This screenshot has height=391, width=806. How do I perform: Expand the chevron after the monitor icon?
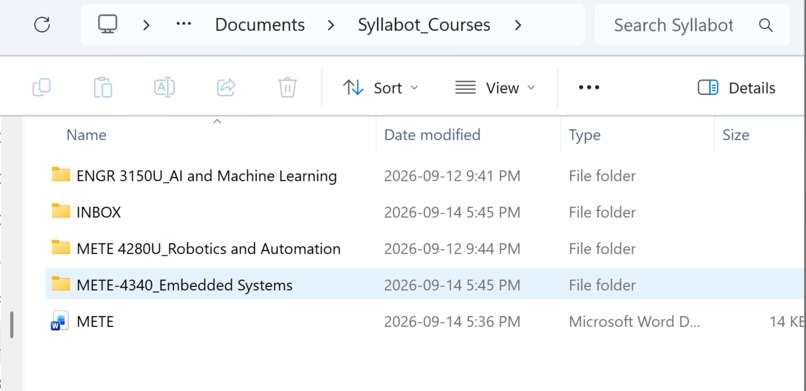pos(146,25)
